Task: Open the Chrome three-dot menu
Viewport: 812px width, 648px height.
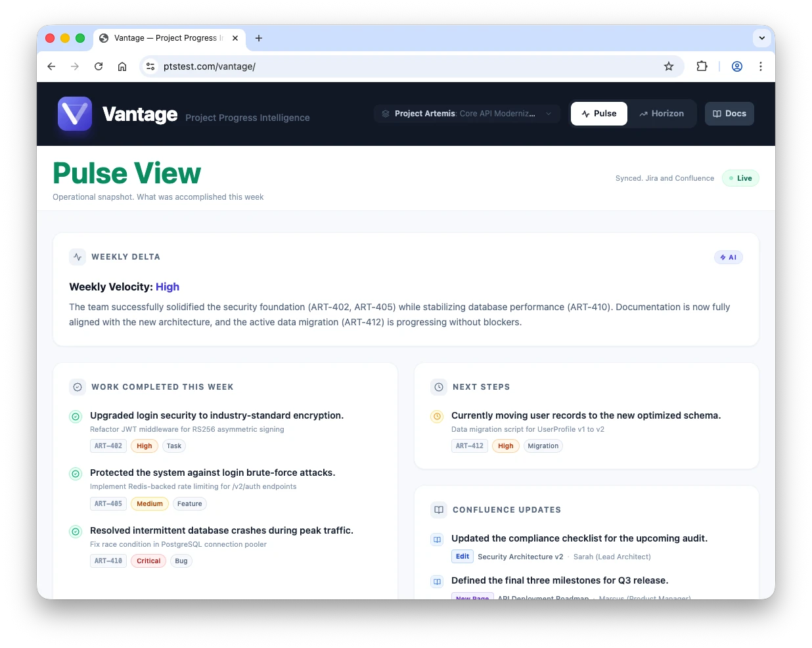Action: point(760,66)
